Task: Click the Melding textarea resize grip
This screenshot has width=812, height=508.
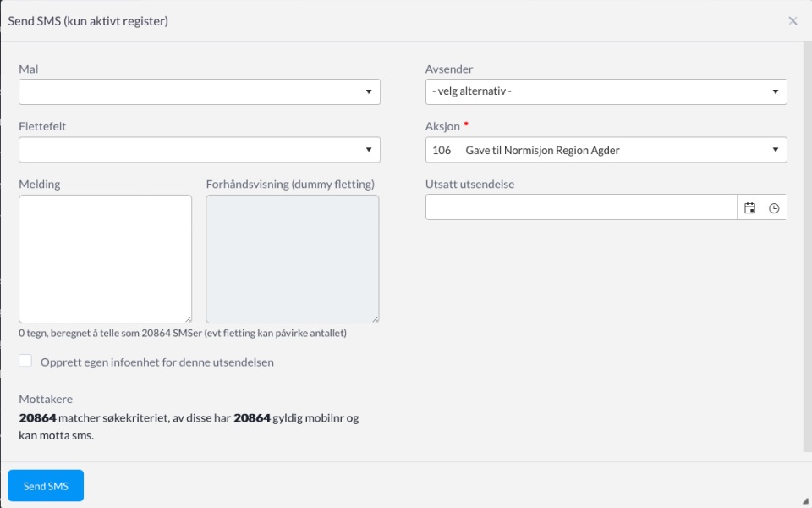Action: pos(188,319)
